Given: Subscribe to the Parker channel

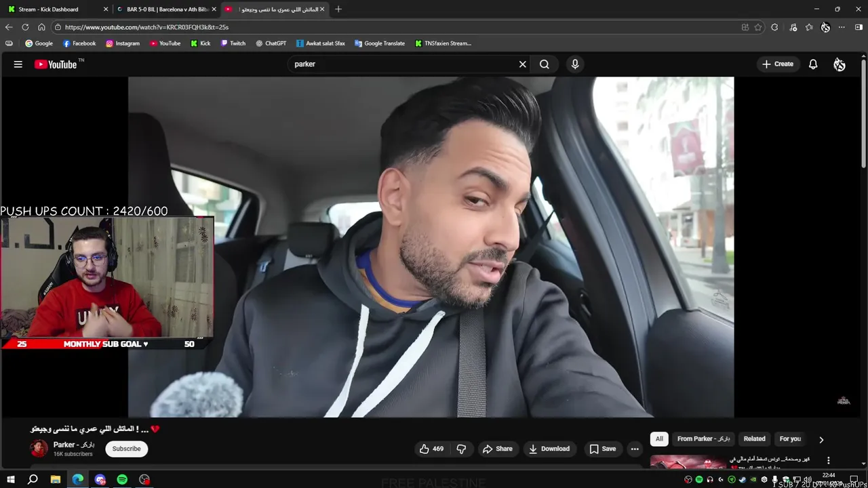Looking at the screenshot, I should (x=126, y=449).
